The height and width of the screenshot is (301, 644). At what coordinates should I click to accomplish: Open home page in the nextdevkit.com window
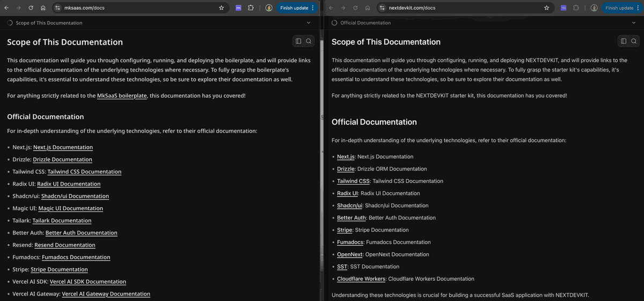tap(367, 8)
